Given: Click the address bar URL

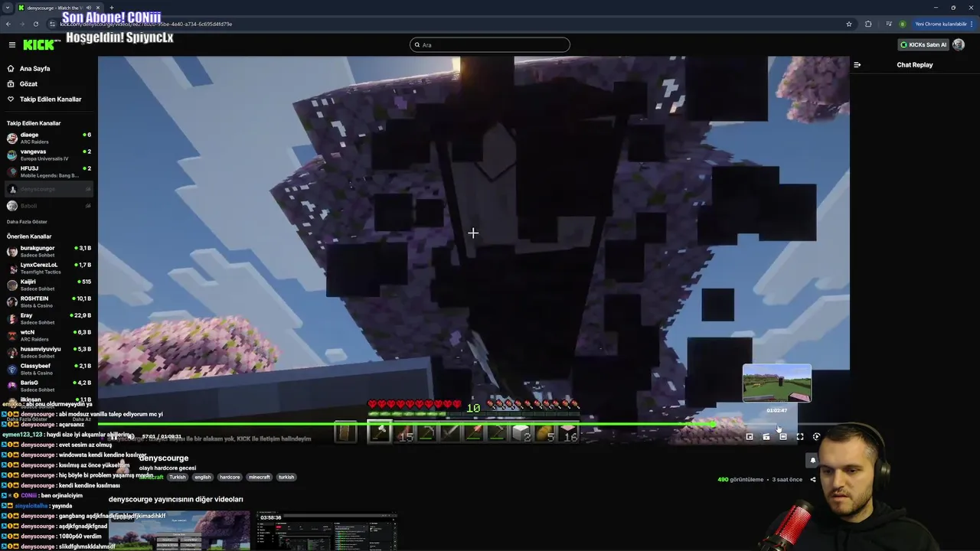Looking at the screenshot, I should pos(145,24).
